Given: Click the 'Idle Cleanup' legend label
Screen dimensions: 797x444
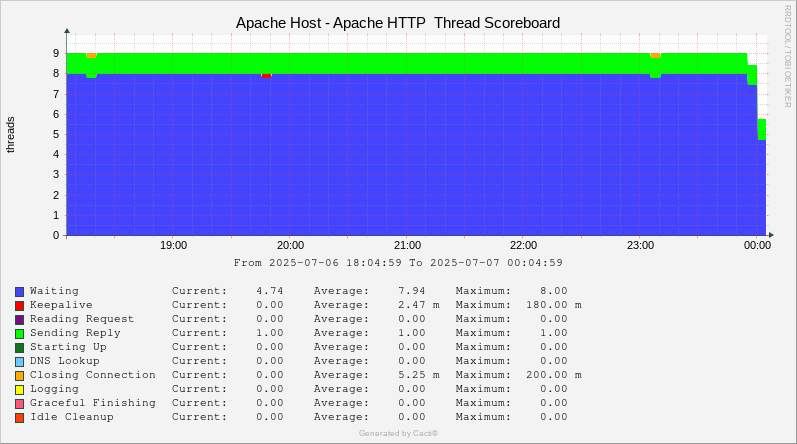Looking at the screenshot, I should 72,417.
